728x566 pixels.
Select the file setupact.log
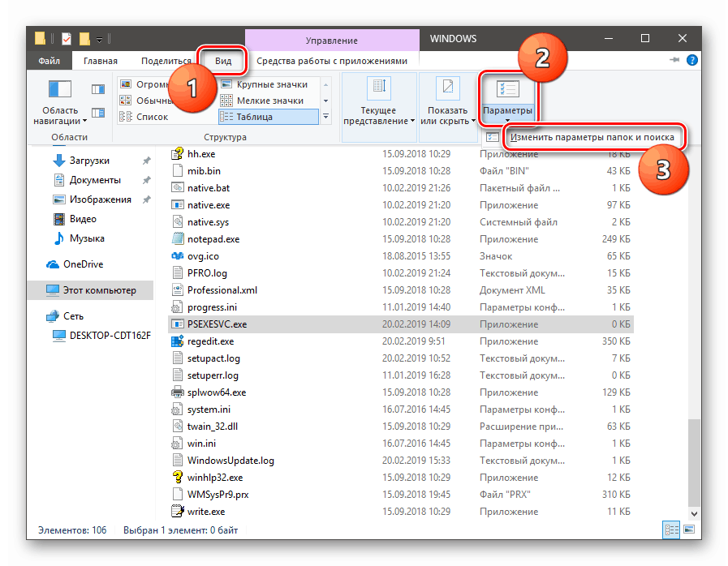click(400, 358)
